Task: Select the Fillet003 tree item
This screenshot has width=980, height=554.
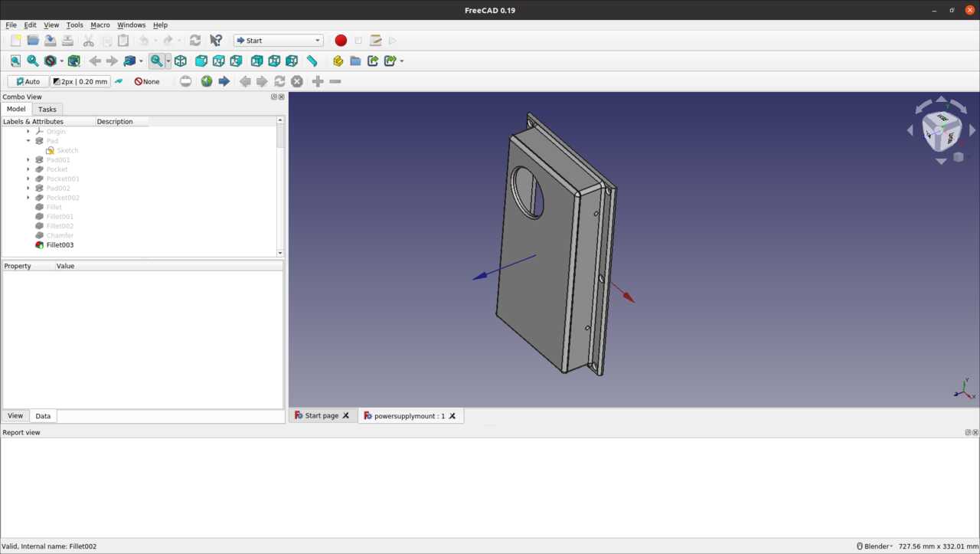Action: [x=60, y=245]
